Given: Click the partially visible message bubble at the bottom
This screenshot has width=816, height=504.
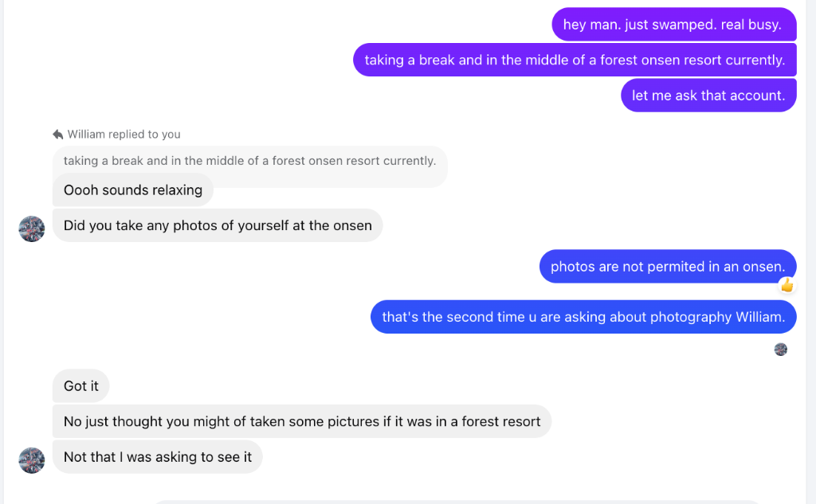Looking at the screenshot, I should (458, 502).
